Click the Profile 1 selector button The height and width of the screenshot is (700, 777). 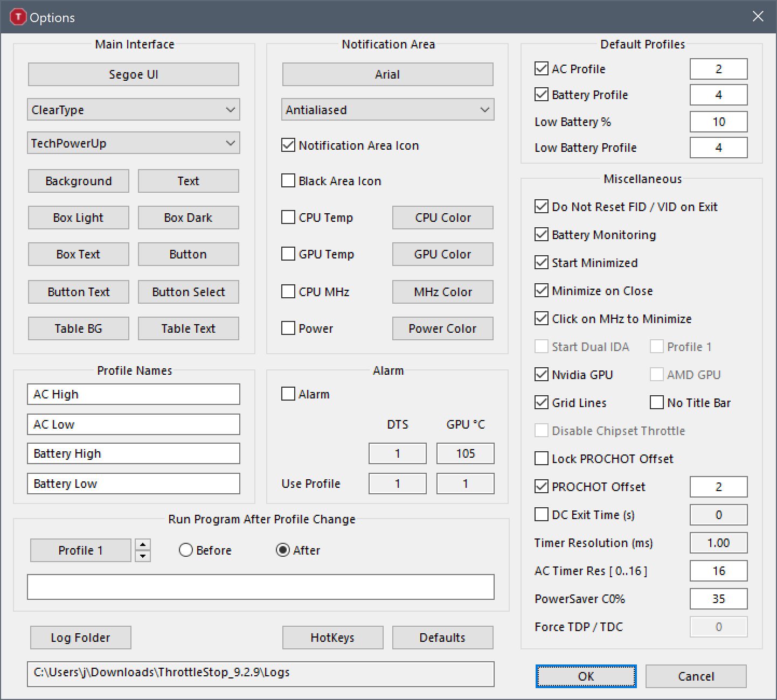tap(81, 550)
